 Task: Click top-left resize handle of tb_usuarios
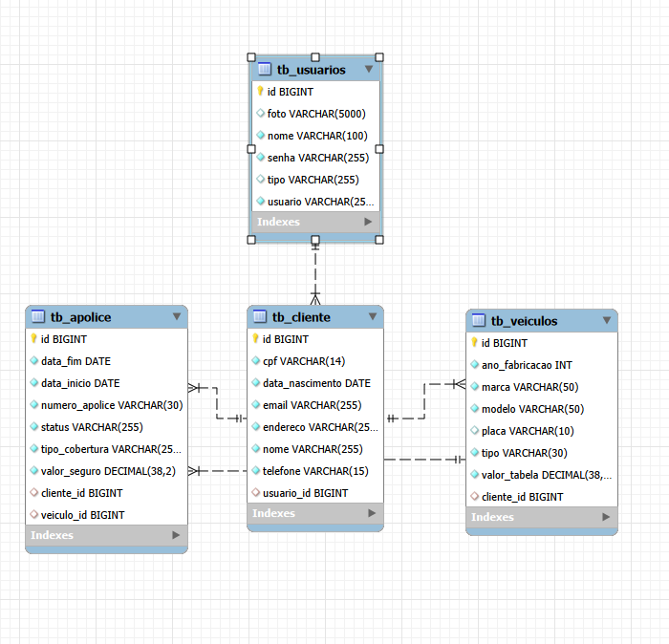tap(251, 57)
